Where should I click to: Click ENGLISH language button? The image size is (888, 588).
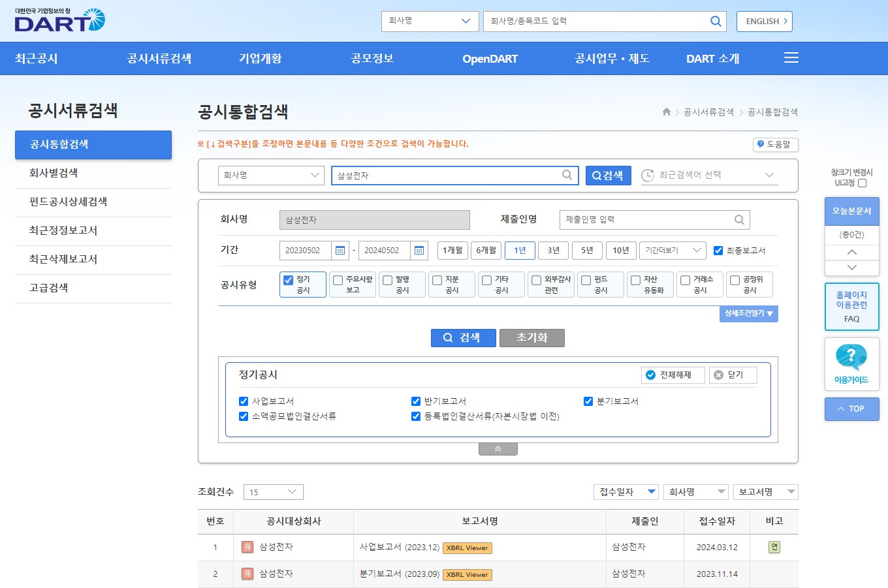(765, 22)
